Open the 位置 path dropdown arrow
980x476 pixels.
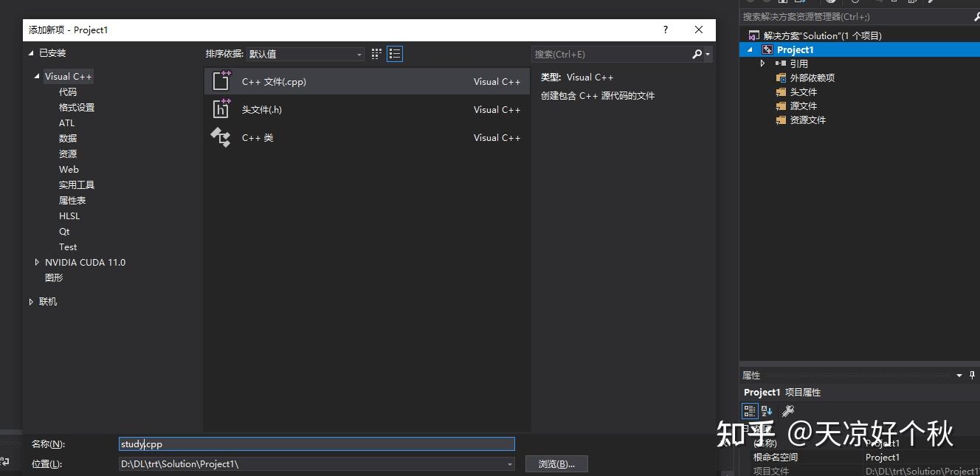508,463
